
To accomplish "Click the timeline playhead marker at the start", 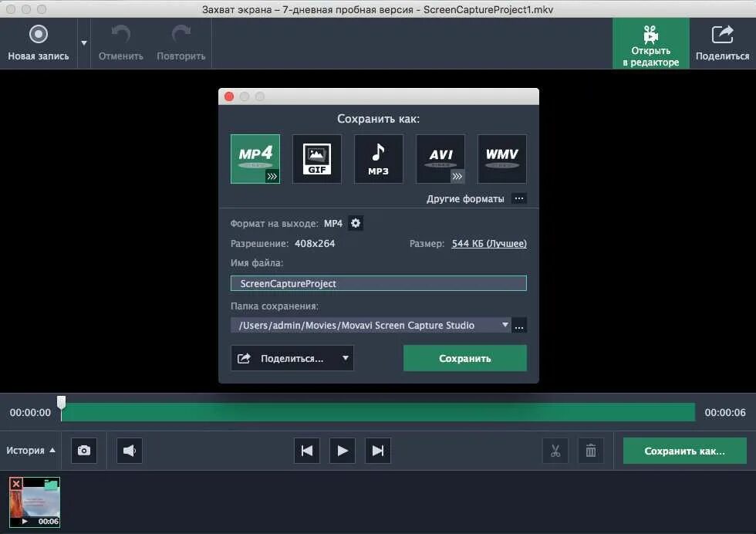I will tap(61, 402).
